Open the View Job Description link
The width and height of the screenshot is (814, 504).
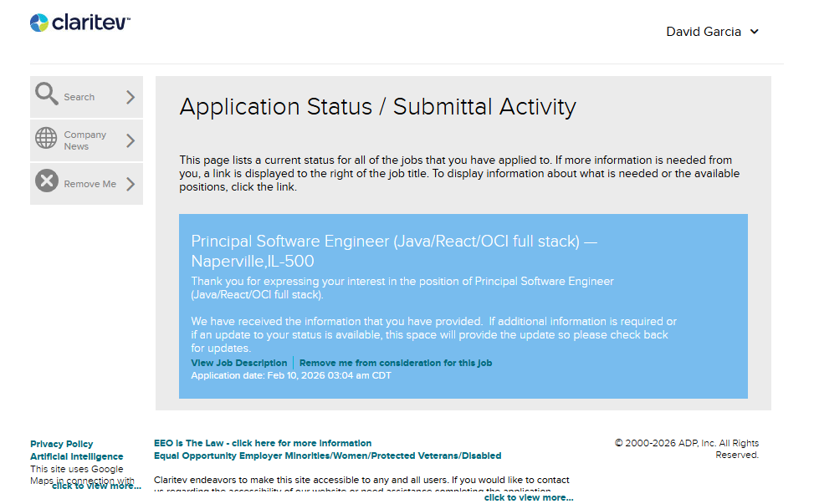(x=238, y=363)
